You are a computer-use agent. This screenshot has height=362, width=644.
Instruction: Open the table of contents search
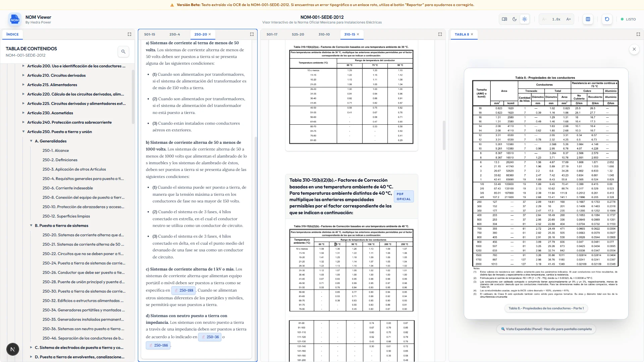(x=123, y=52)
